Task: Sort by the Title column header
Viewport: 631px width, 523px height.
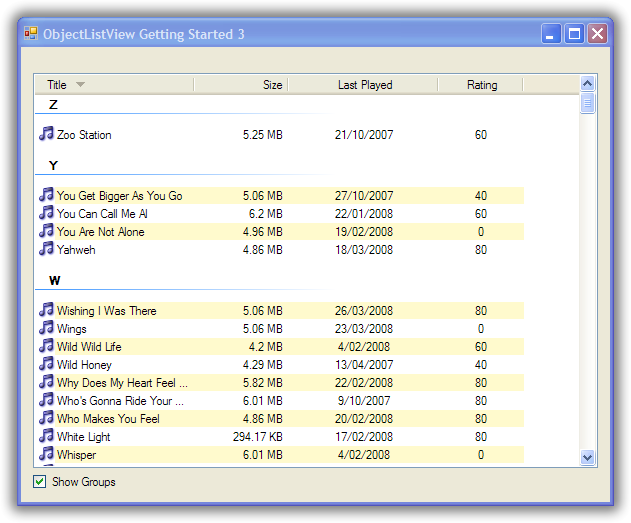Action: click(57, 85)
